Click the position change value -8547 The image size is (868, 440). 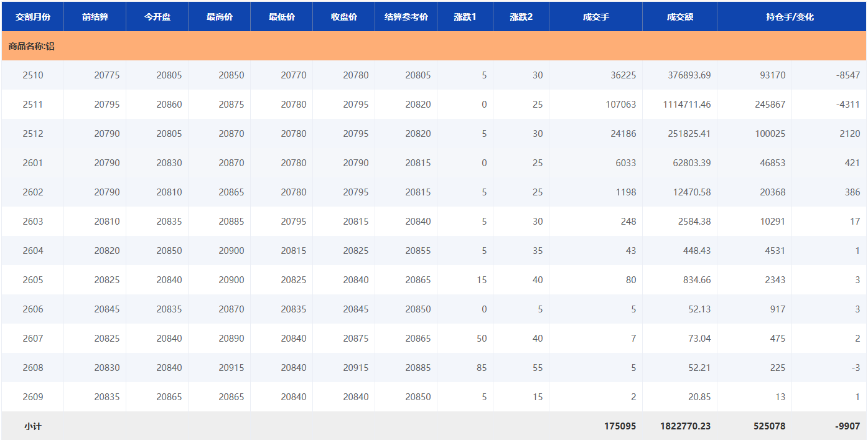(x=847, y=75)
